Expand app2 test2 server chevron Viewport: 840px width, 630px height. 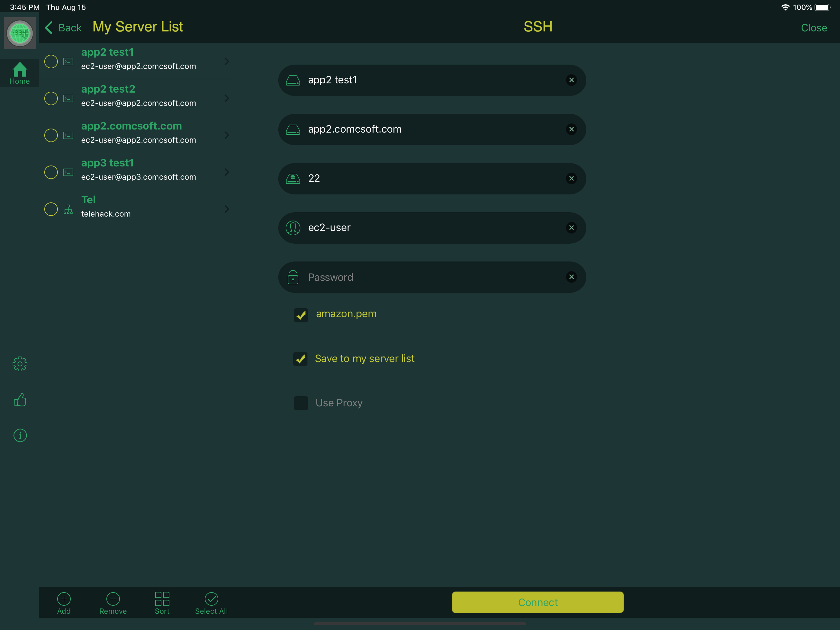pyautogui.click(x=227, y=98)
